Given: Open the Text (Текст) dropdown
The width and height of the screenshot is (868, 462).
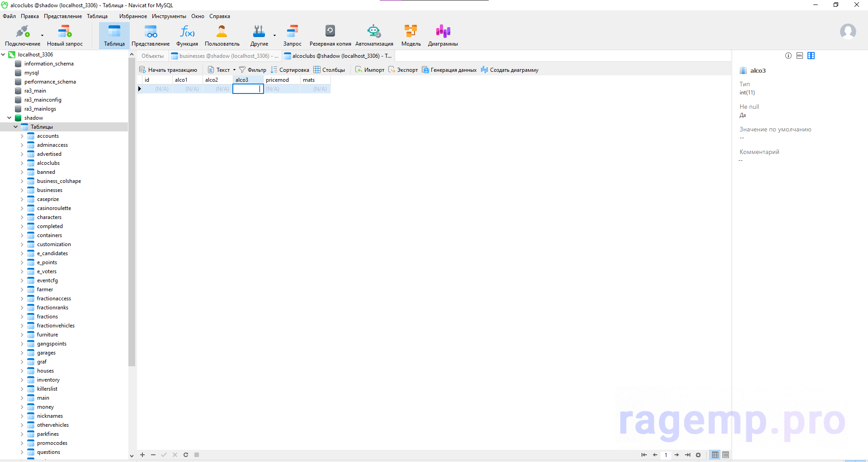Looking at the screenshot, I should 222,70.
